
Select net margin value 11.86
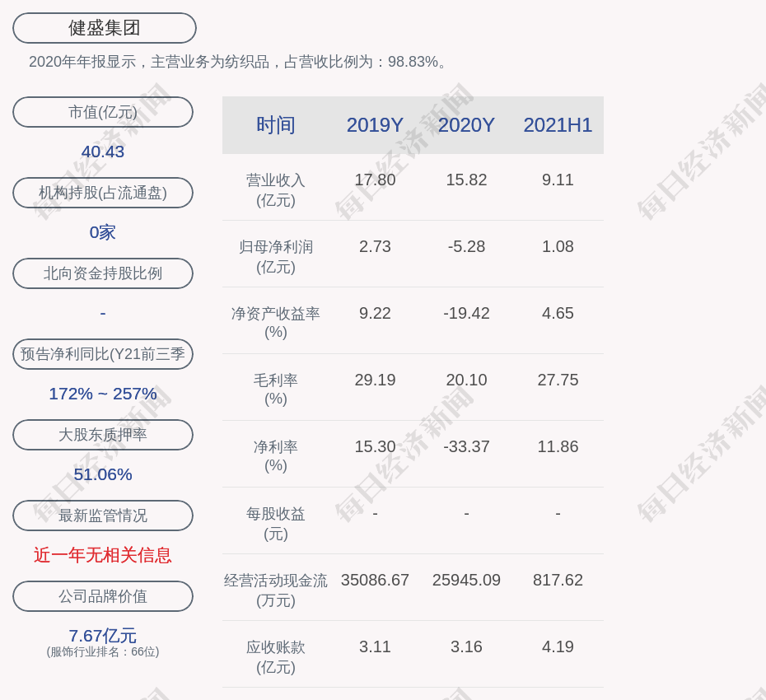(558, 446)
